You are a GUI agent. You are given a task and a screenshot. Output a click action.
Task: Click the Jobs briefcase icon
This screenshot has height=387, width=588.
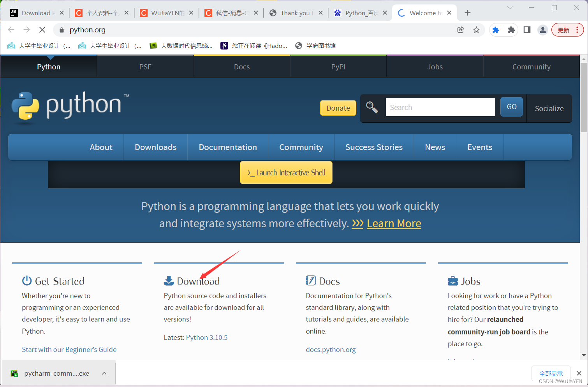(x=453, y=281)
